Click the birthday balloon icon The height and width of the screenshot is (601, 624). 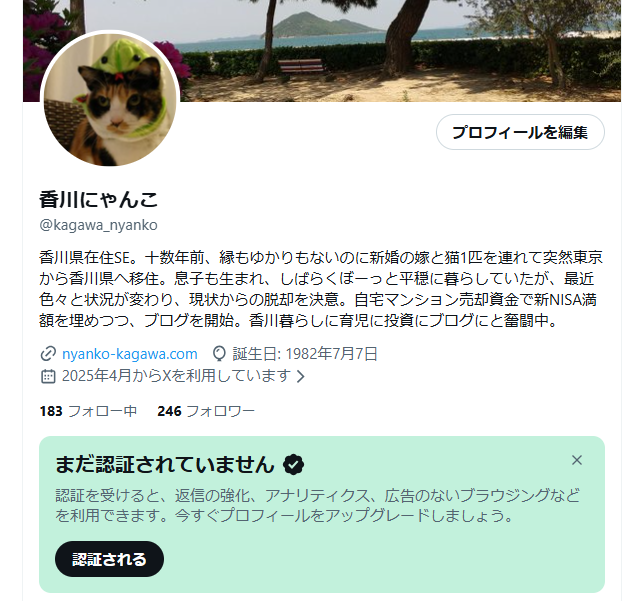pyautogui.click(x=219, y=354)
